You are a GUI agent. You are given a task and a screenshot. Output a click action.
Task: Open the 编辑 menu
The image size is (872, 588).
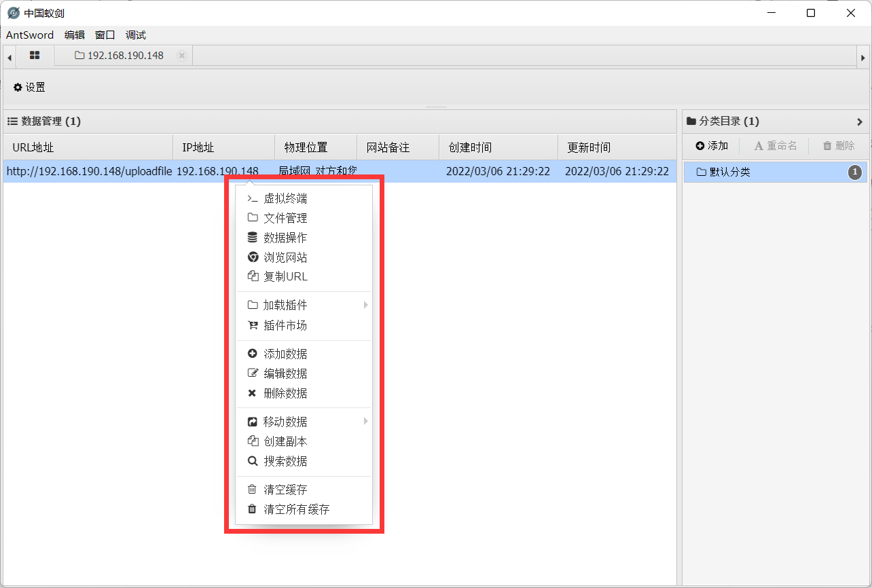[x=75, y=35]
